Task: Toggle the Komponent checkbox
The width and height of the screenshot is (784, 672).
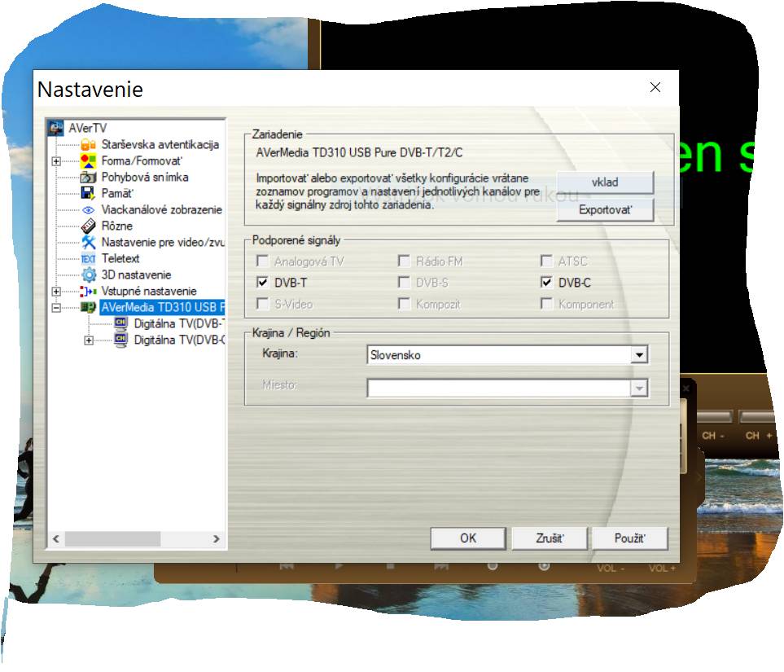Action: 546,304
